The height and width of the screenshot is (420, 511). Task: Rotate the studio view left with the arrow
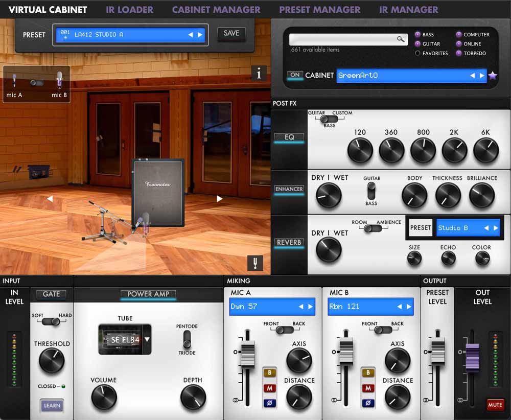point(50,198)
